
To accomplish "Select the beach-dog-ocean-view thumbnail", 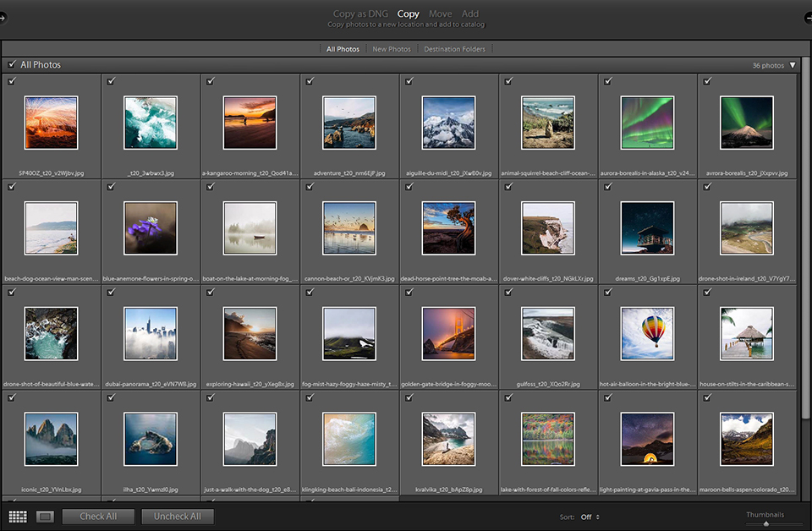I will [52, 228].
